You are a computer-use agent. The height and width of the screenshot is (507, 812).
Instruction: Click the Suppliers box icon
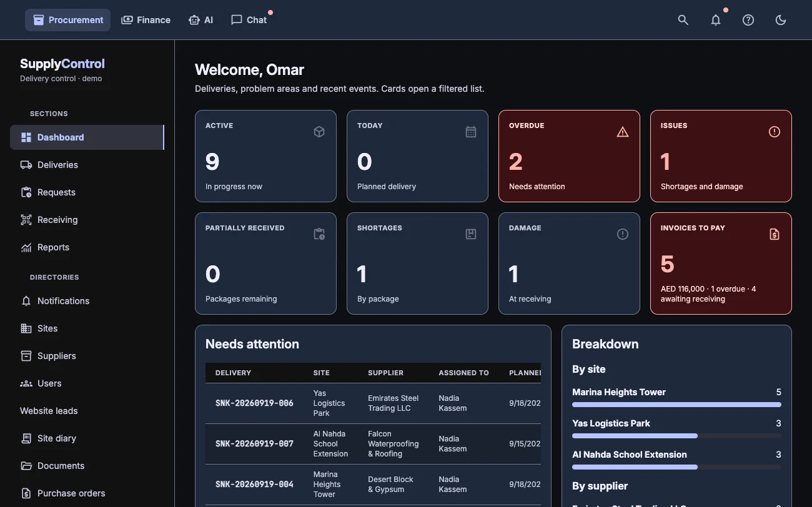[x=26, y=356]
